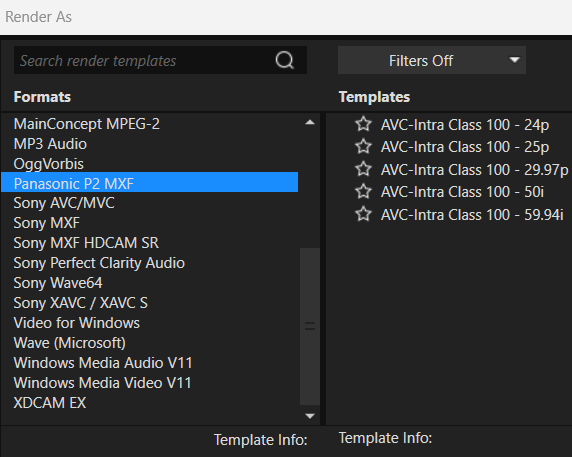Mark the 50i template as favorite
572x457 pixels.
(x=363, y=191)
